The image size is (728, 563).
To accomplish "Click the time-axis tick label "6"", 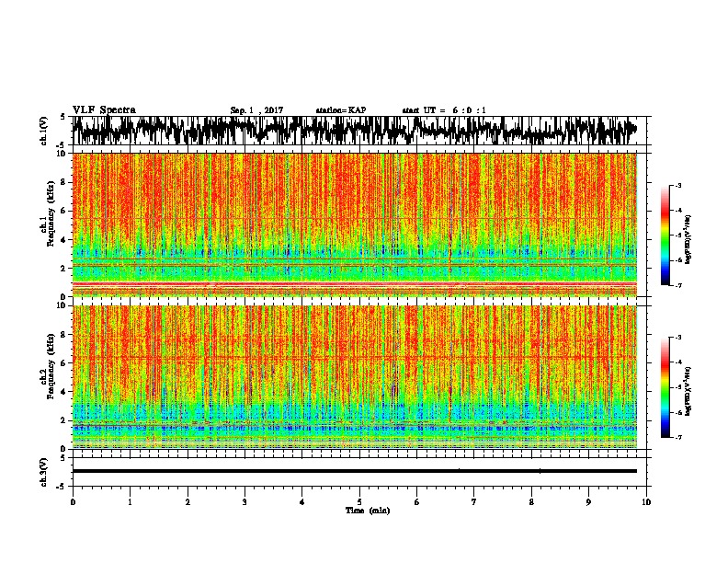I will click(x=417, y=502).
